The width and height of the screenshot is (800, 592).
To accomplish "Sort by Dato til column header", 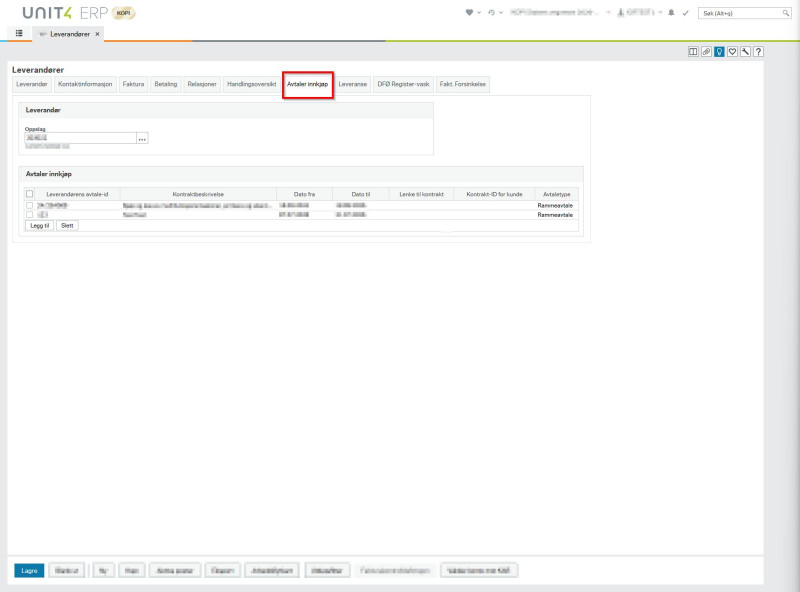I will pos(361,194).
